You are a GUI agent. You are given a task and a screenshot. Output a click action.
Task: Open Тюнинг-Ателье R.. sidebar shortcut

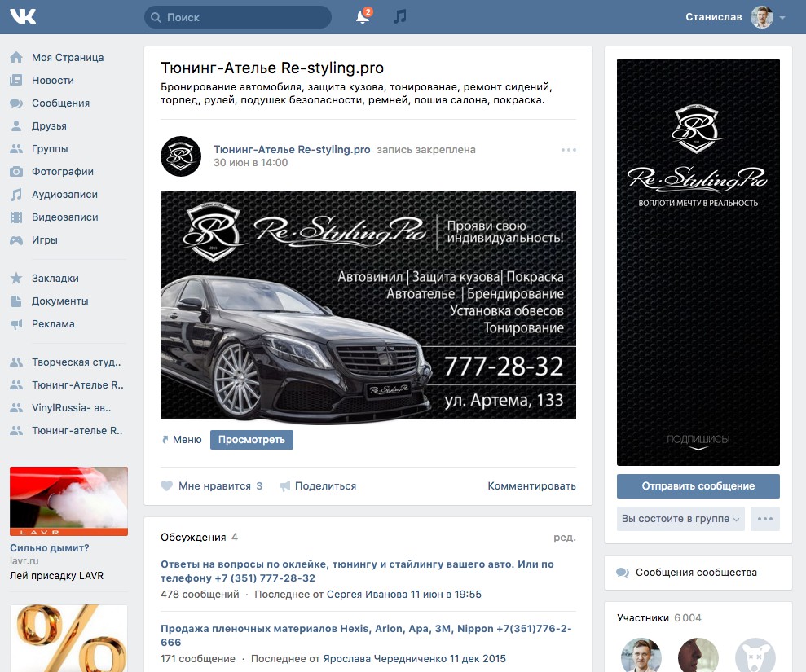(77, 384)
